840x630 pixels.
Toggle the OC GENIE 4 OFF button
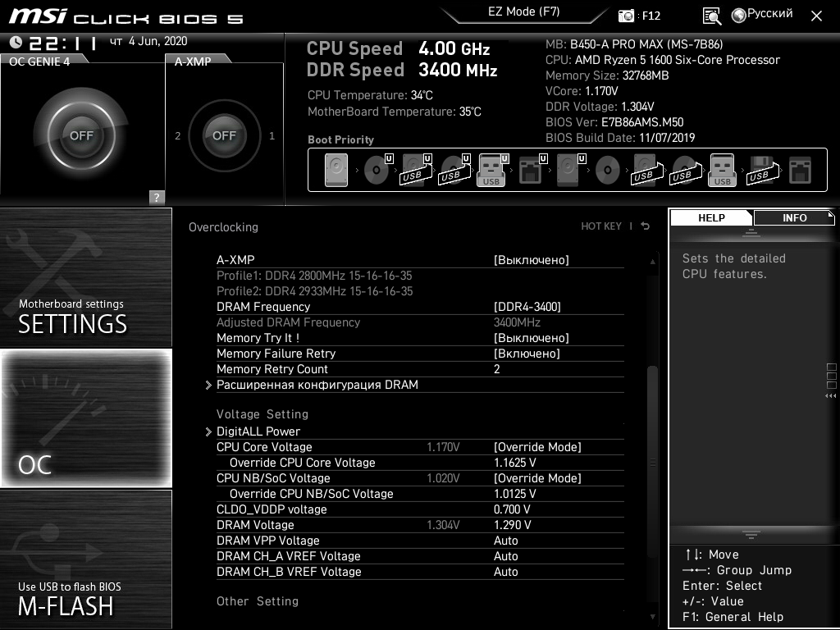[x=81, y=135]
